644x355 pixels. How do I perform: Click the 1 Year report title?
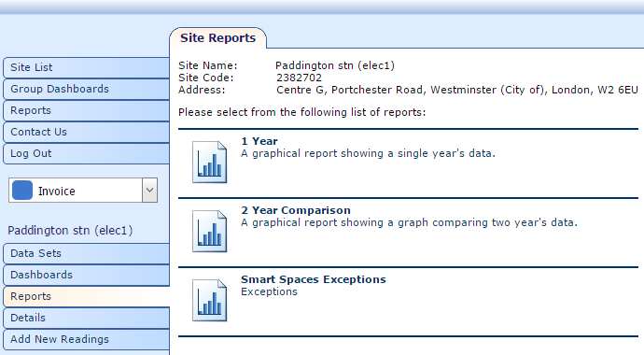(x=259, y=141)
